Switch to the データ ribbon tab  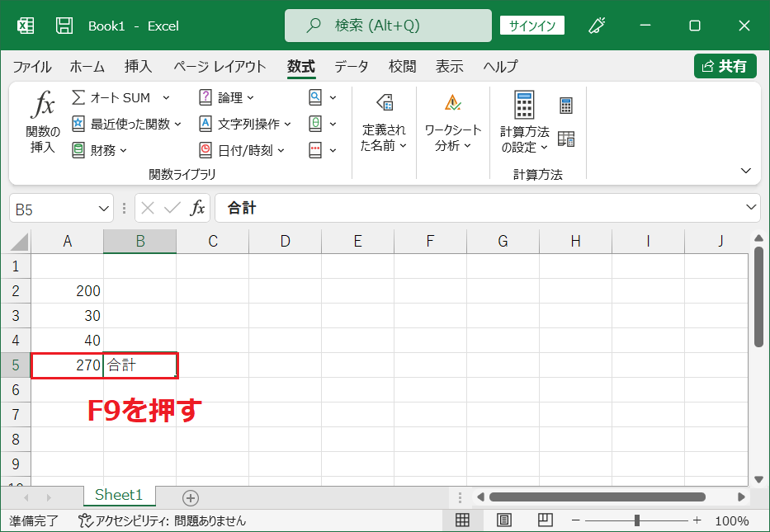[x=351, y=67]
